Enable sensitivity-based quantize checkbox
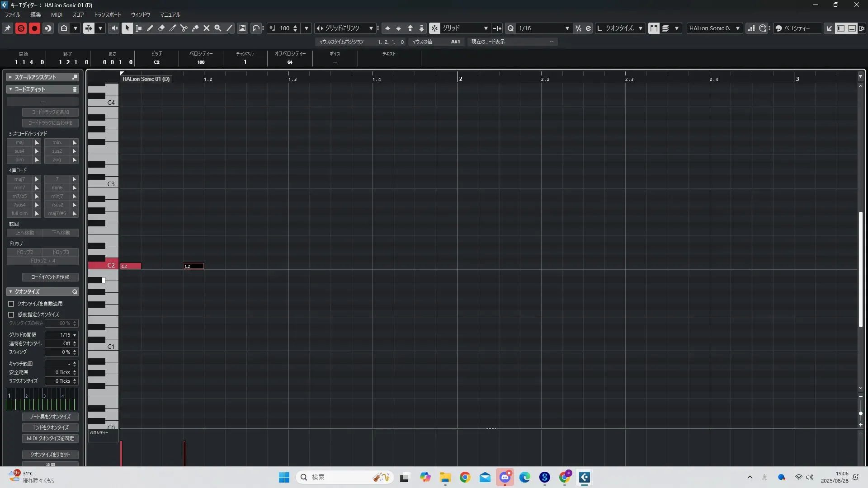The image size is (868, 488). click(x=11, y=314)
